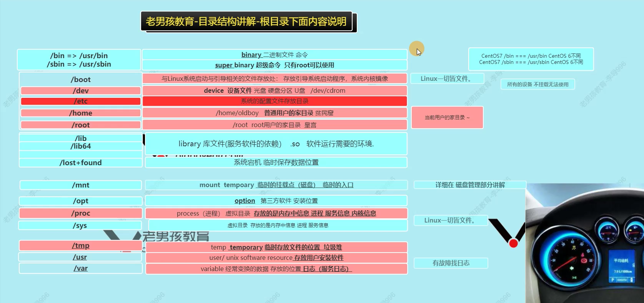The height and width of the screenshot is (303, 644).
Task: Click the /home directory label box
Action: (81, 113)
